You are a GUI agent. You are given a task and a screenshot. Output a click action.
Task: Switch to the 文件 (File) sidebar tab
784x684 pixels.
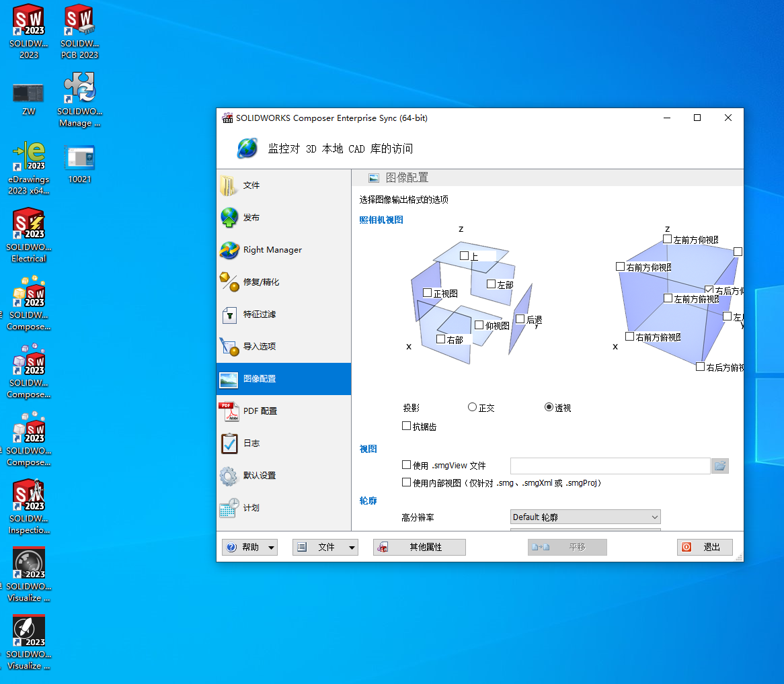251,185
